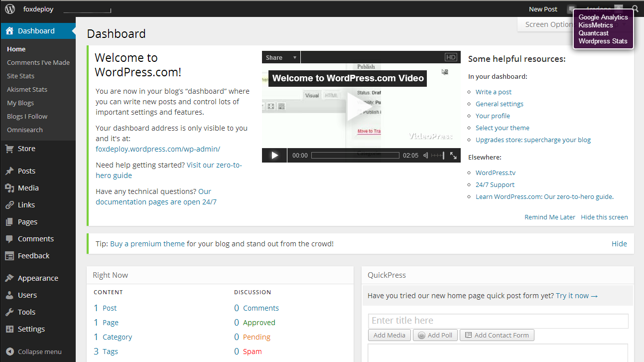The height and width of the screenshot is (362, 644).
Task: Click the Store shopping cart icon
Action: 9,149
